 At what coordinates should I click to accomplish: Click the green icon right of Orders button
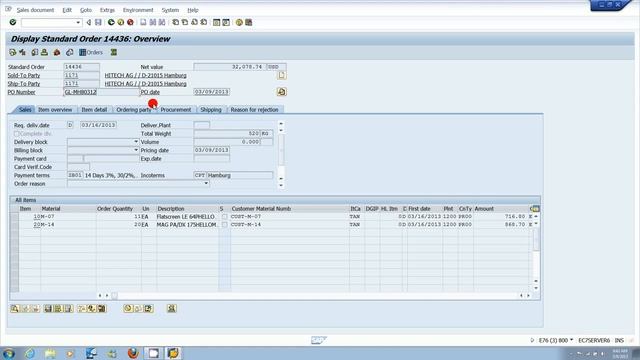(x=114, y=52)
